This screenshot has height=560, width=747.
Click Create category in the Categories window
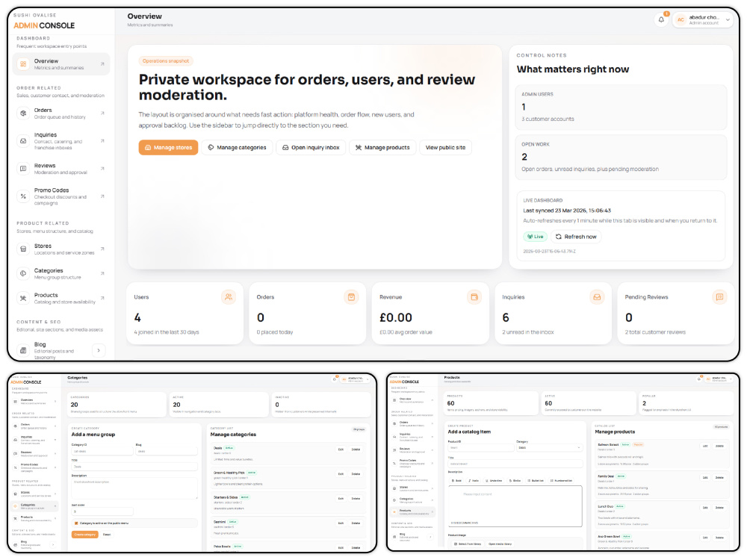coord(85,535)
